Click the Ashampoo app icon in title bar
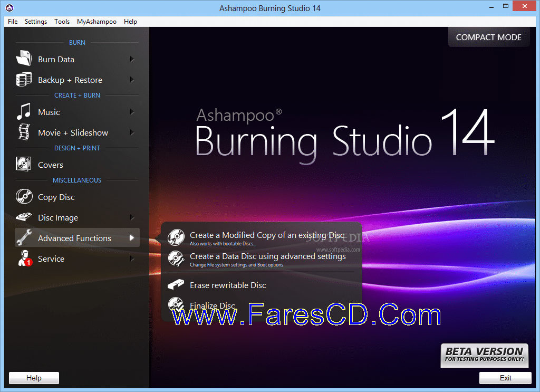 [x=9, y=7]
